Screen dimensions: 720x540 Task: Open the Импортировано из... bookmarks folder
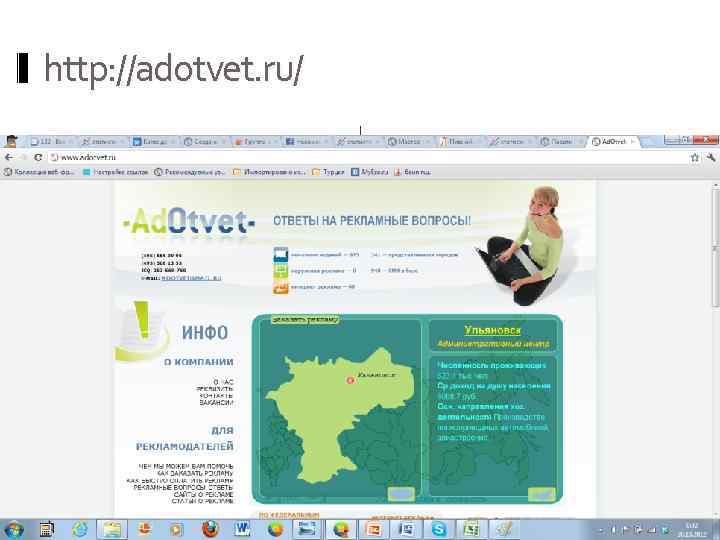[x=269, y=172]
